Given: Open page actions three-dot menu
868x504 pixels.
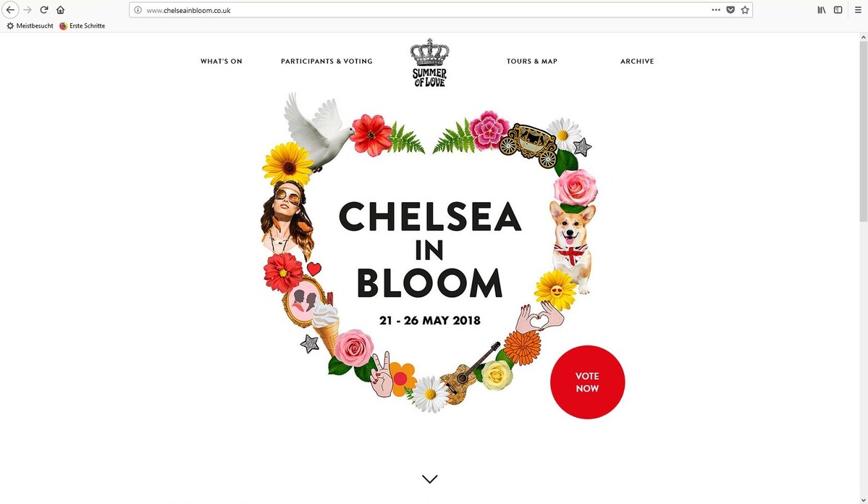Looking at the screenshot, I should (716, 10).
